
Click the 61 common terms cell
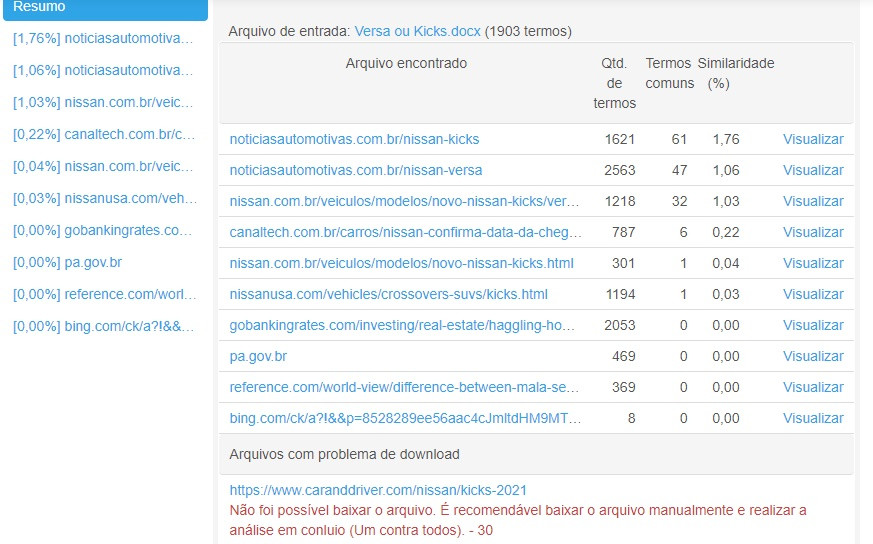tap(679, 139)
